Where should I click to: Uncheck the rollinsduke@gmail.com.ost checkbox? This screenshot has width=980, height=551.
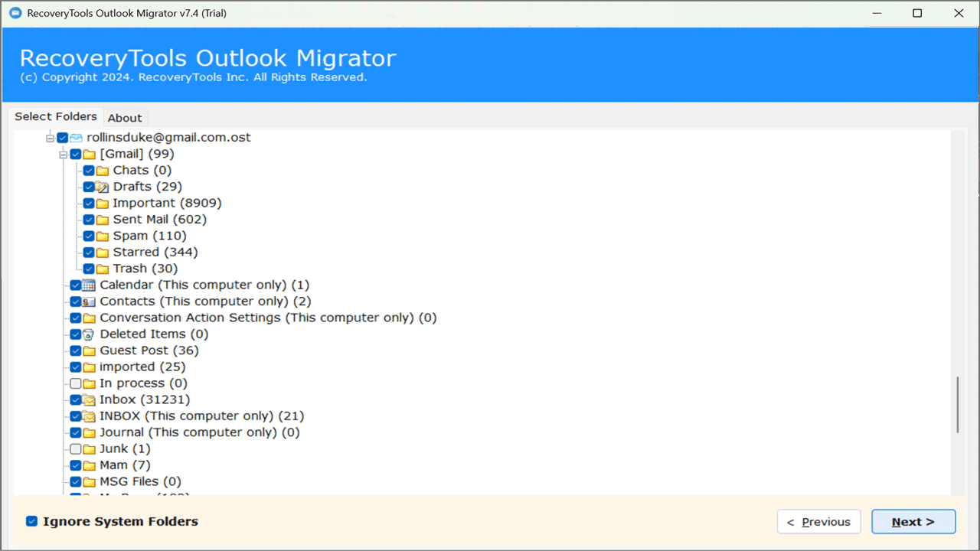[x=62, y=138]
